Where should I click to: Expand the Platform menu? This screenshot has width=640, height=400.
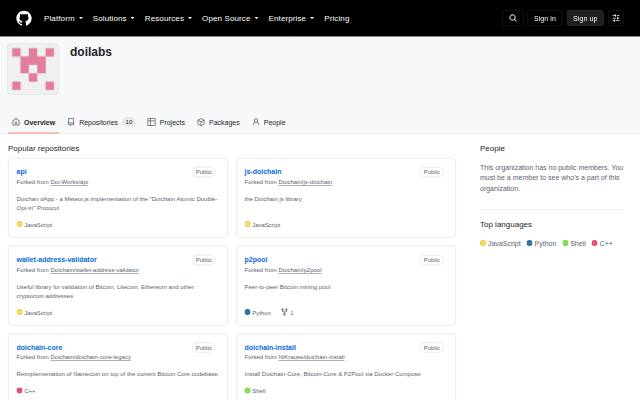pyautogui.click(x=63, y=18)
